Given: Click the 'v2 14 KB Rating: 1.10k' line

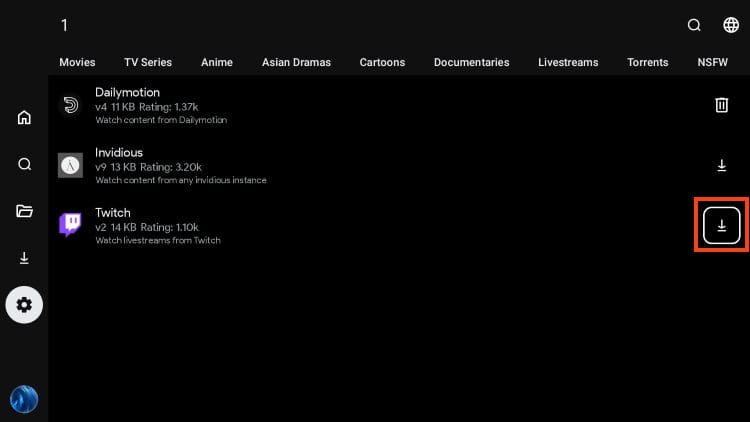Looking at the screenshot, I should point(147,227).
